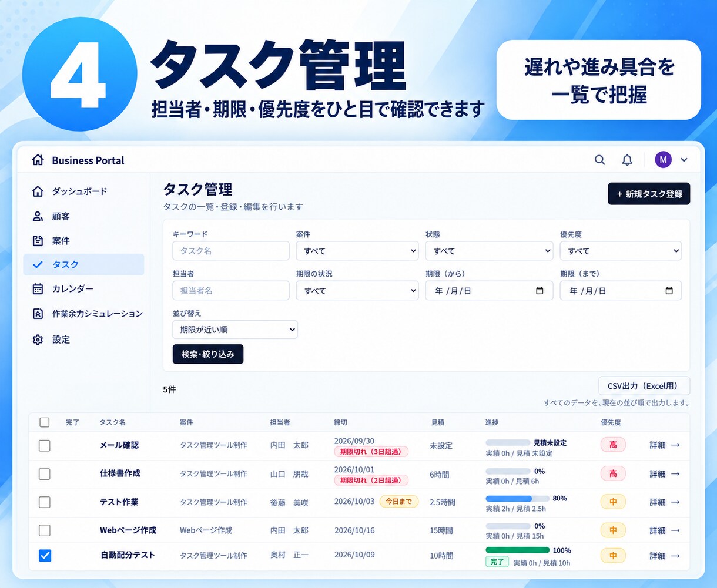Click task name Webページ作成

[x=128, y=530]
